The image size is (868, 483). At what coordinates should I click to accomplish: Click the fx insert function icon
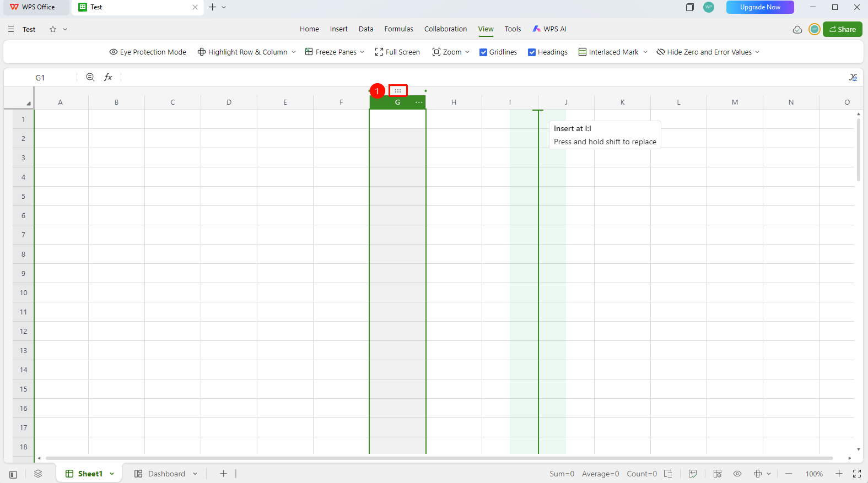[109, 77]
